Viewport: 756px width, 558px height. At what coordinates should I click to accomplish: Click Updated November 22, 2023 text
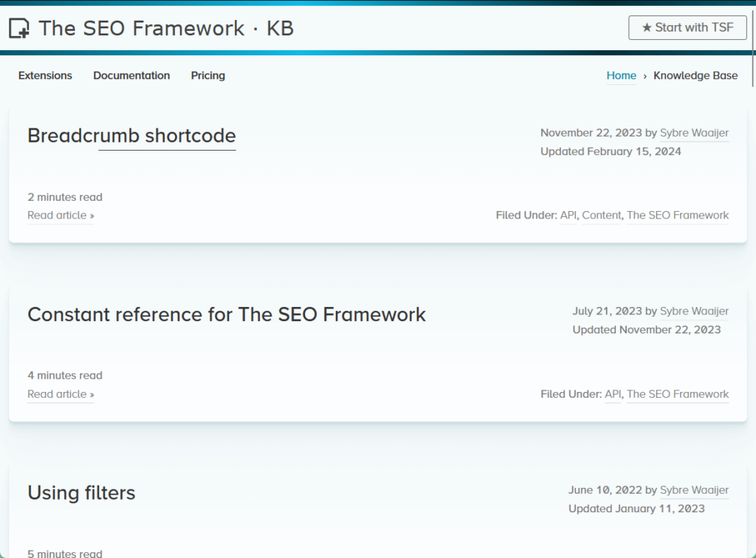tap(647, 330)
